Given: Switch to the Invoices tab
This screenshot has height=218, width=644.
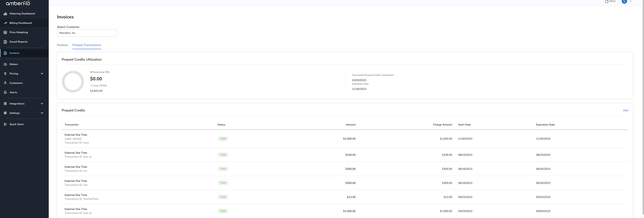Looking at the screenshot, I should pos(62,45).
